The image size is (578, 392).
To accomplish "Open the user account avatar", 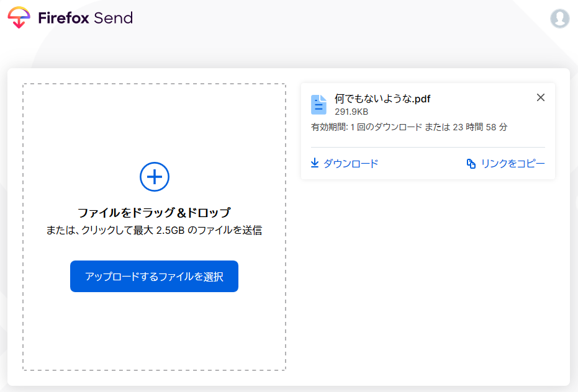I will pyautogui.click(x=559, y=18).
